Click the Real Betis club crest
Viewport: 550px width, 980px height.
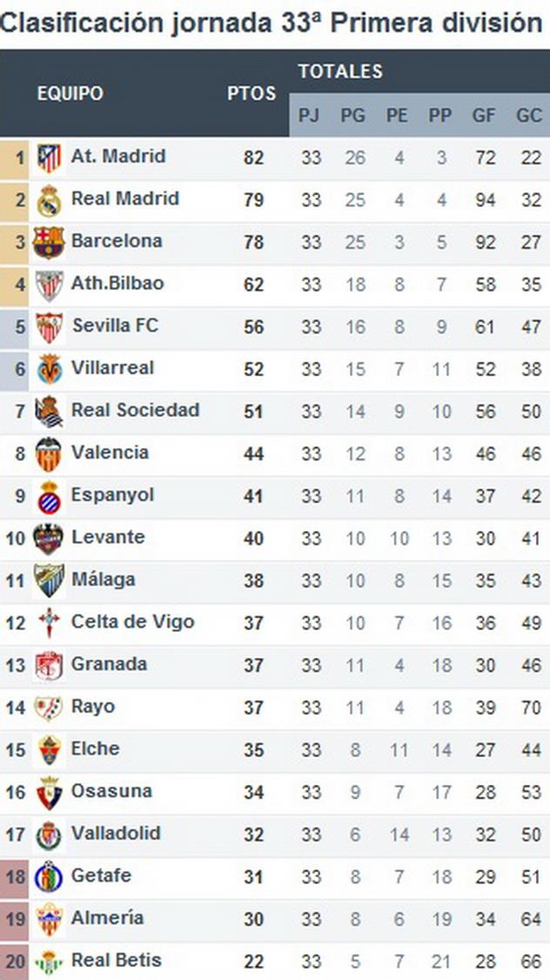49,962
